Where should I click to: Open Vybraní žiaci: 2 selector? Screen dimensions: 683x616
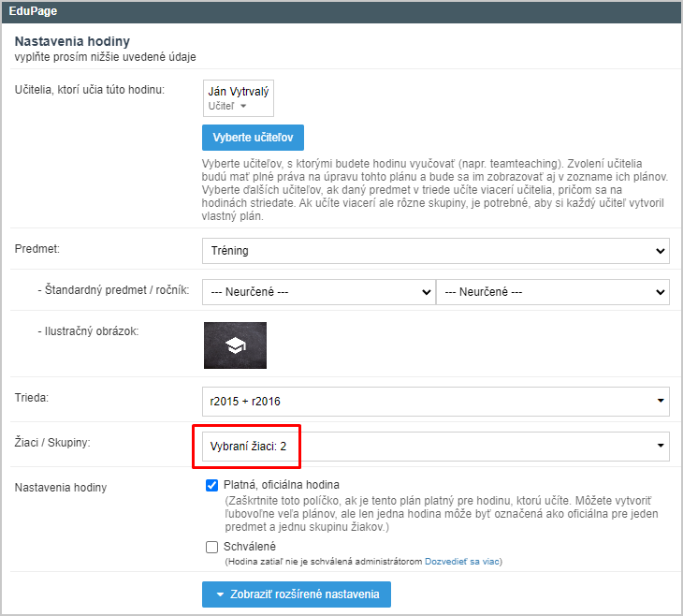coord(436,447)
